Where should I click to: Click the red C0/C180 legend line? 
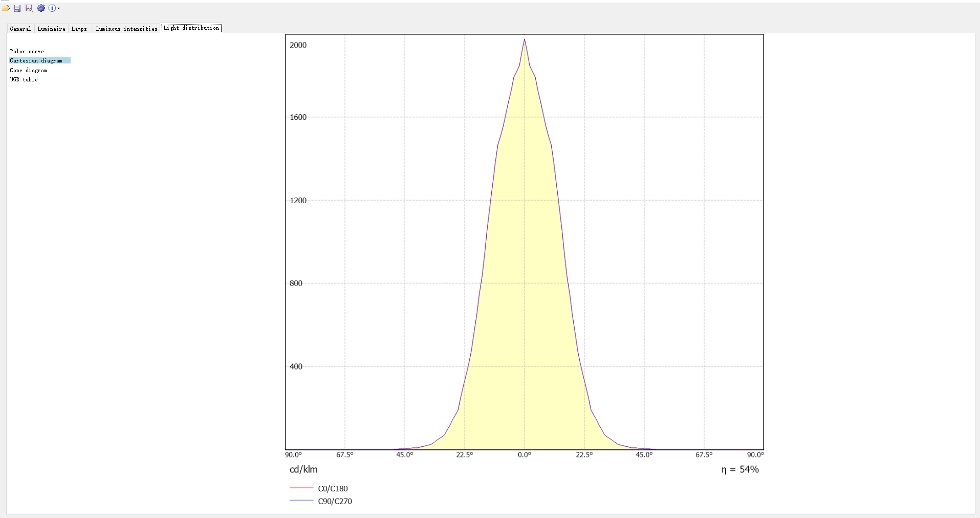[301, 488]
